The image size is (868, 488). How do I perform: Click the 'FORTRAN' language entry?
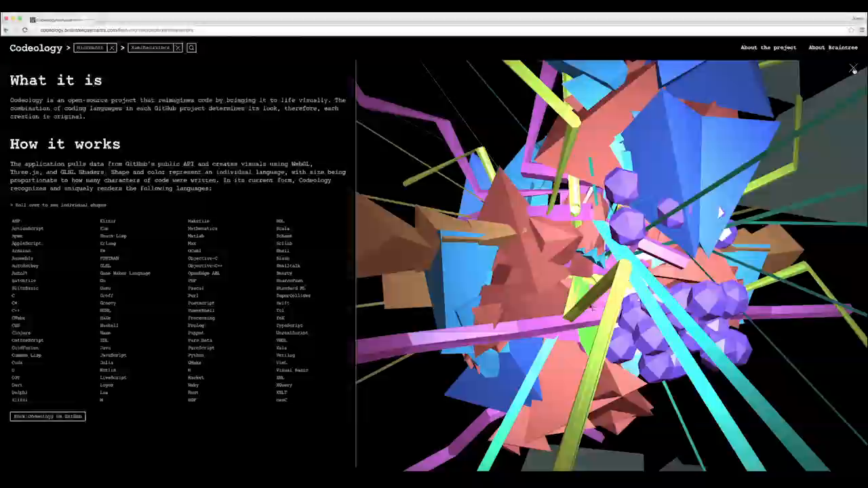109,258
